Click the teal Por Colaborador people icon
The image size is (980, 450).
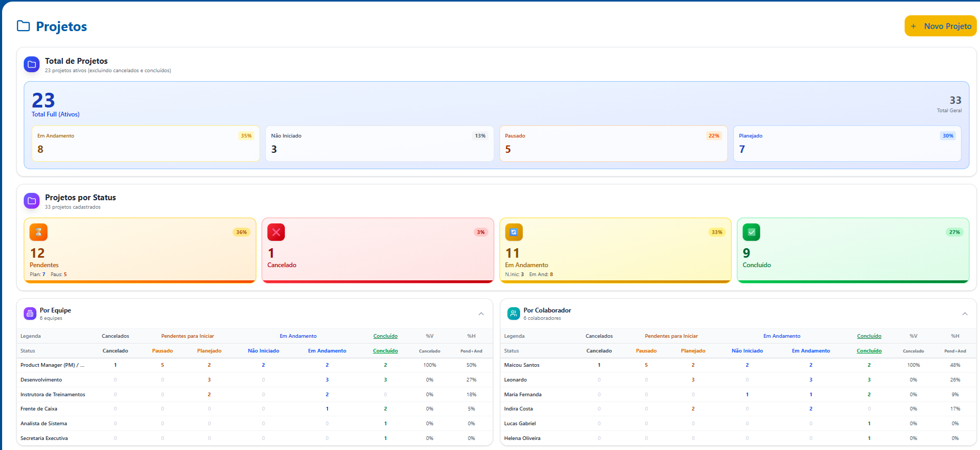[x=513, y=314]
